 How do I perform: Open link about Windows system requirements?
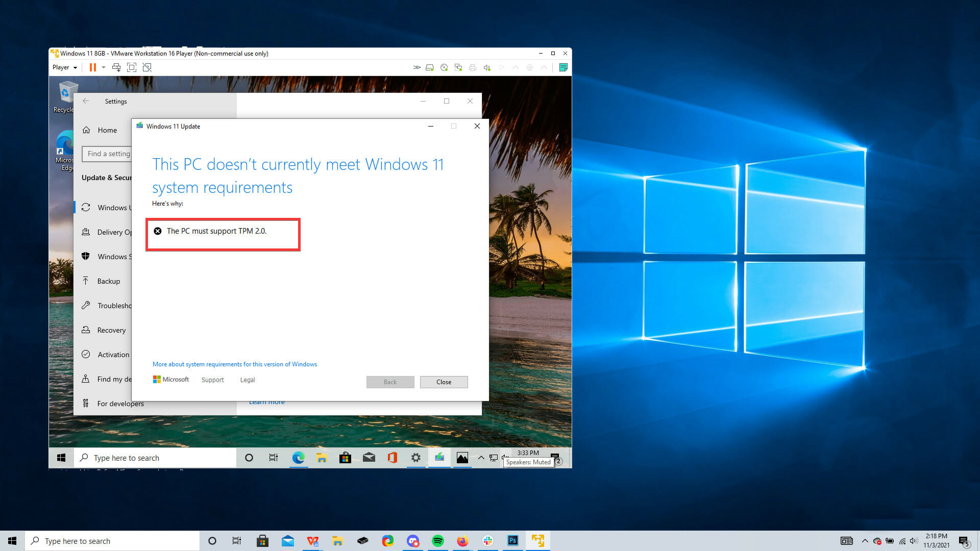[234, 364]
